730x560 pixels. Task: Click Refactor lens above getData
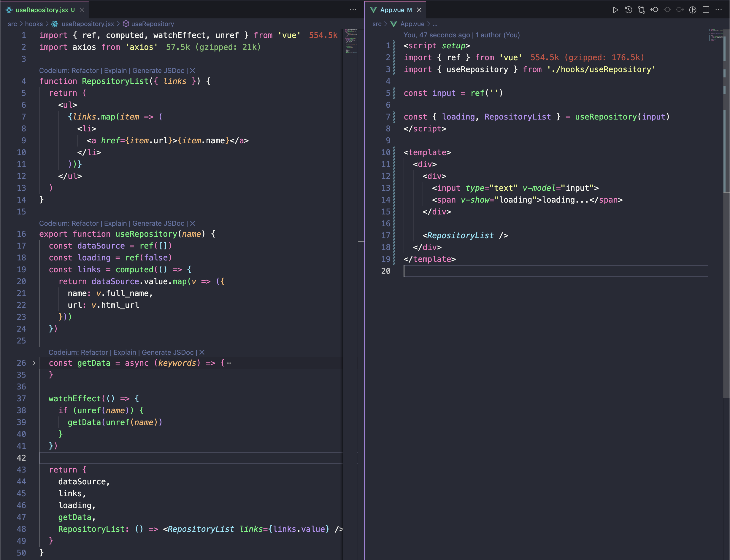click(x=94, y=352)
